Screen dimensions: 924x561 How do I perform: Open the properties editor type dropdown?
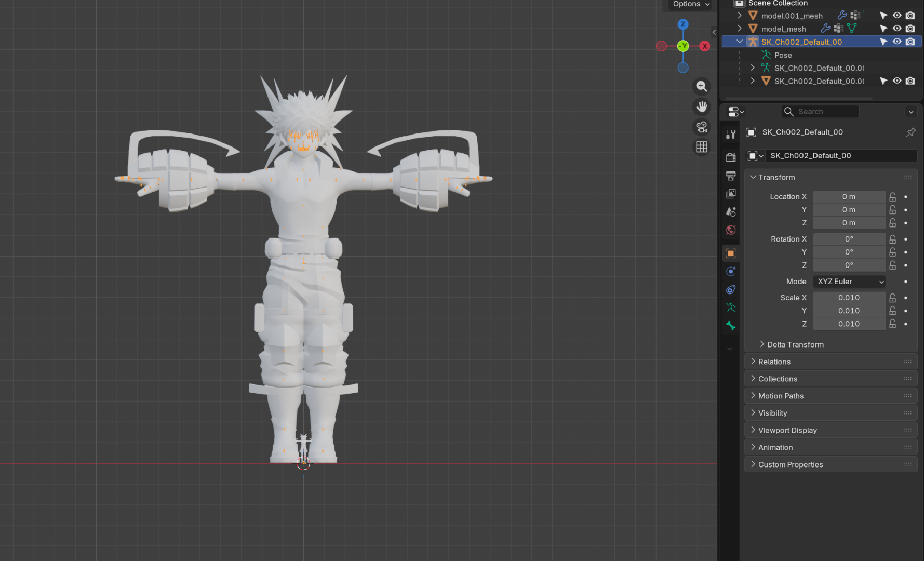(736, 112)
